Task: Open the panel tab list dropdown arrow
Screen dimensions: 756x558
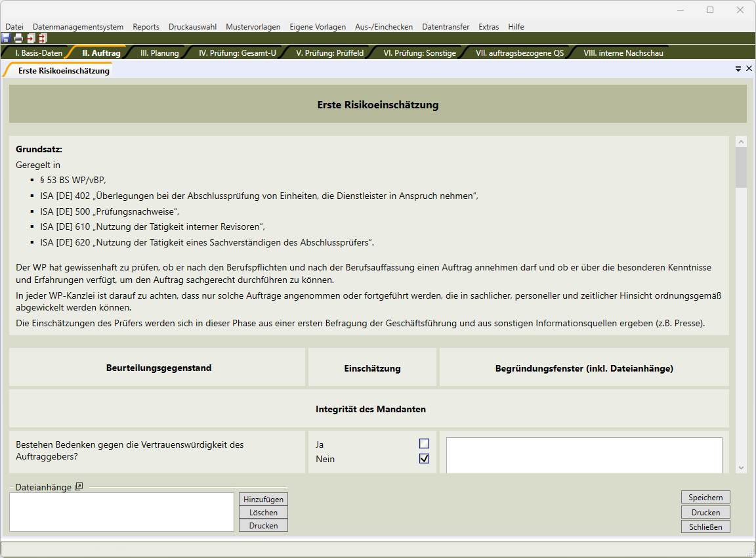Action: [x=738, y=68]
